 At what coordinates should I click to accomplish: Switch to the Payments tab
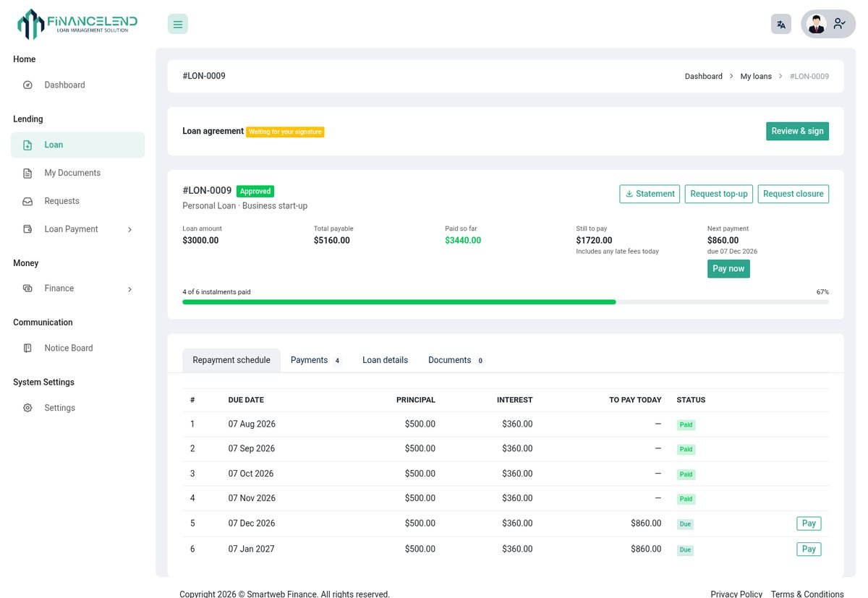(x=315, y=360)
